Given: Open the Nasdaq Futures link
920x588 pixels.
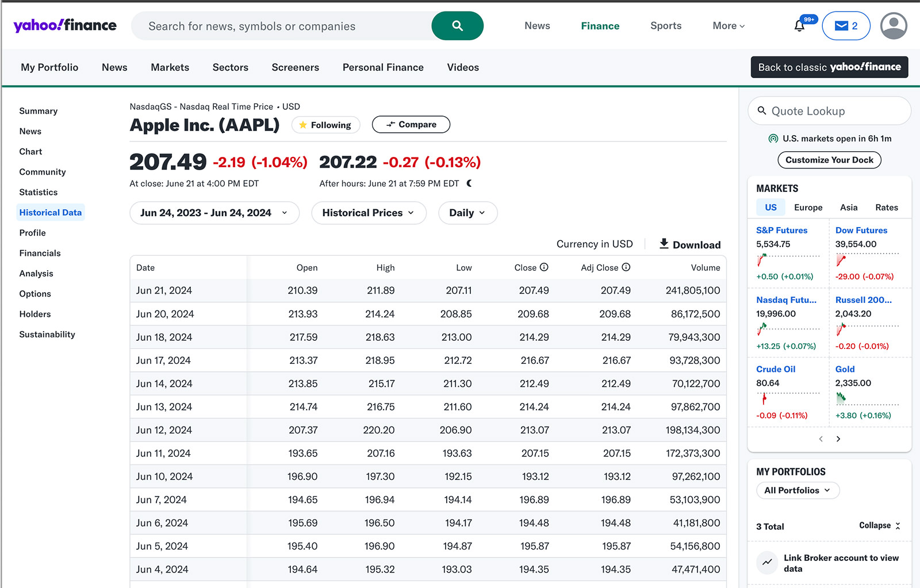Looking at the screenshot, I should tap(786, 300).
